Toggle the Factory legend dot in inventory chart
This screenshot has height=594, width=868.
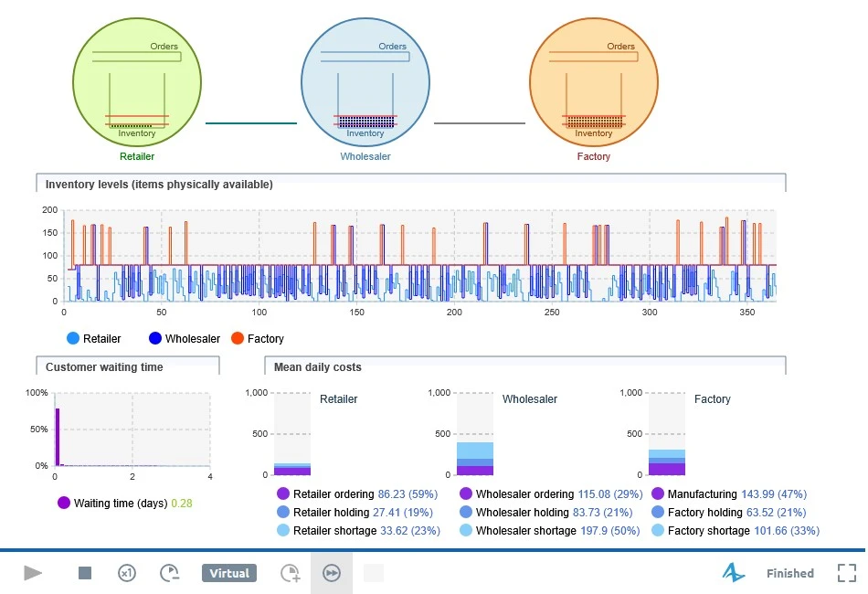238,338
